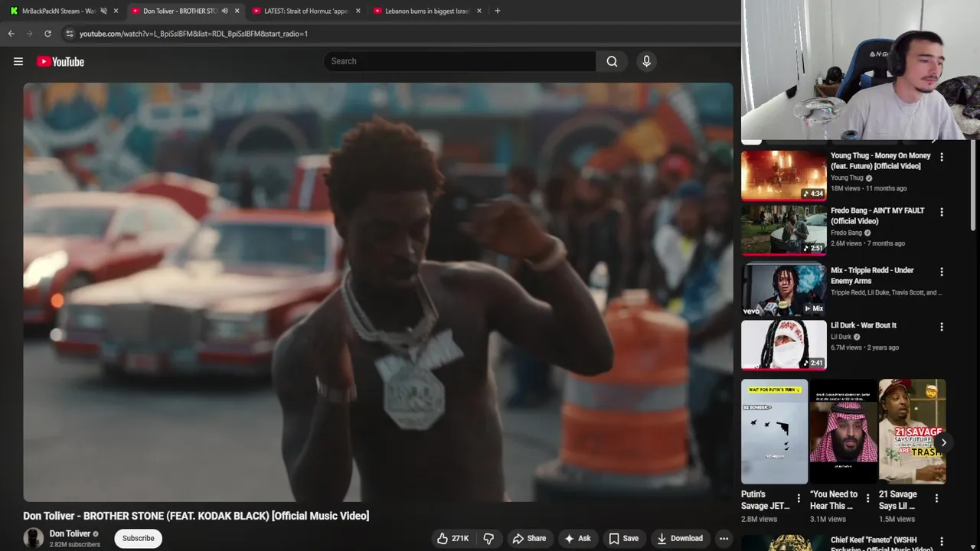Viewport: 980px width, 551px height.
Task: Focus the YouTube search field
Action: pyautogui.click(x=459, y=61)
